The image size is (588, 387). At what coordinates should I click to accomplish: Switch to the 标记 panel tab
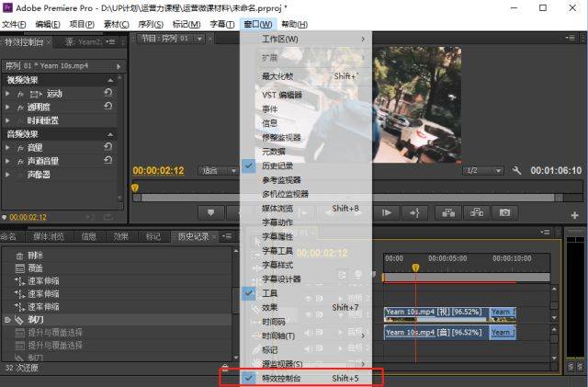pyautogui.click(x=153, y=236)
